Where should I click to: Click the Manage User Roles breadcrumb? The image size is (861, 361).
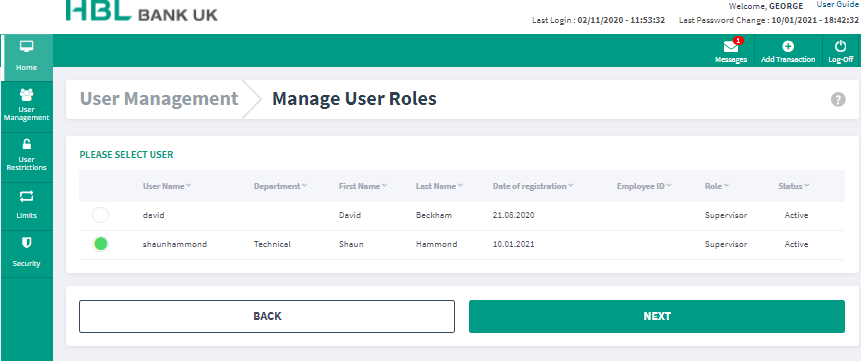point(354,99)
